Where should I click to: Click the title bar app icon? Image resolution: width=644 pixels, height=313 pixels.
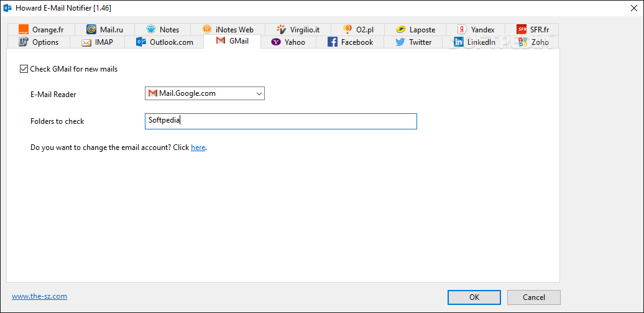coord(7,8)
